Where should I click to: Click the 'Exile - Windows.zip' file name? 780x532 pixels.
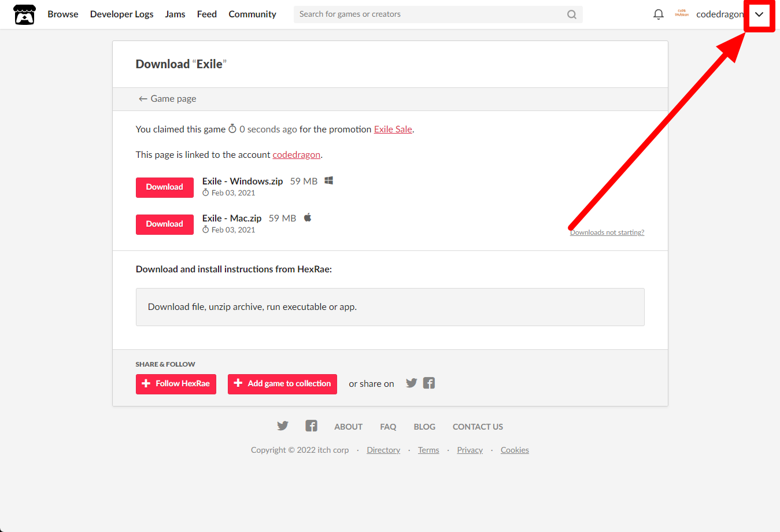242,181
